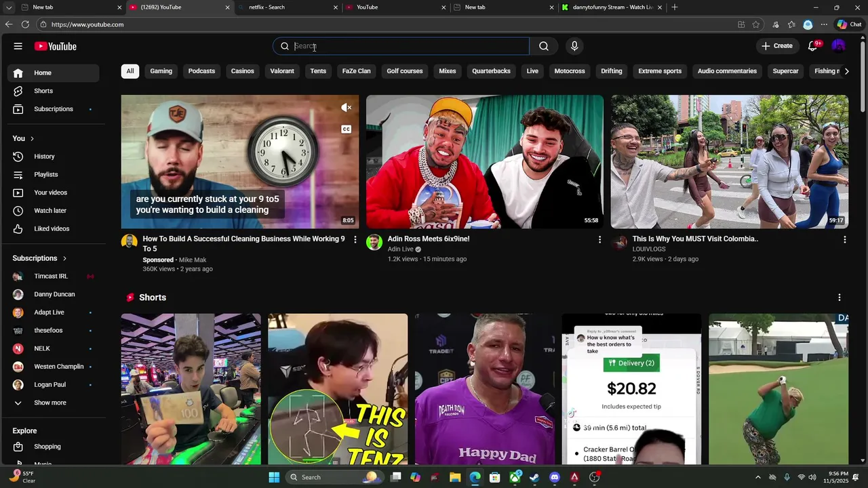Open Watch later in the sidebar
Screen dimensions: 868x488
click(x=54, y=211)
